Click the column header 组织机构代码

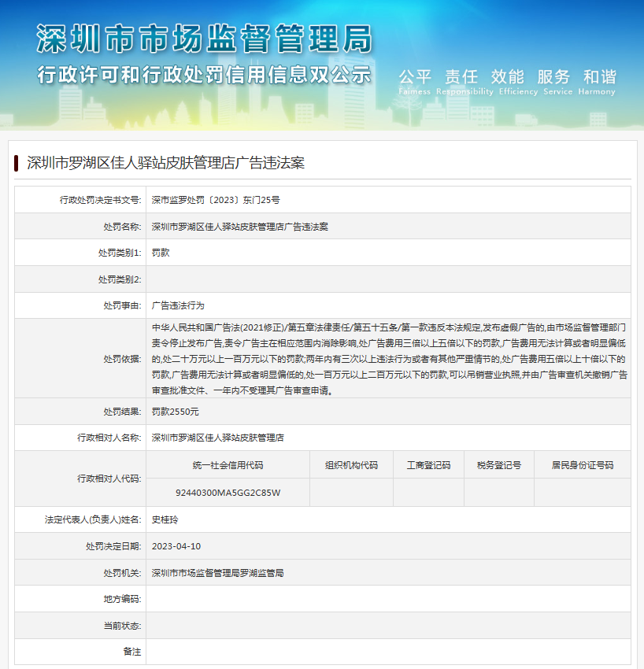point(351,465)
